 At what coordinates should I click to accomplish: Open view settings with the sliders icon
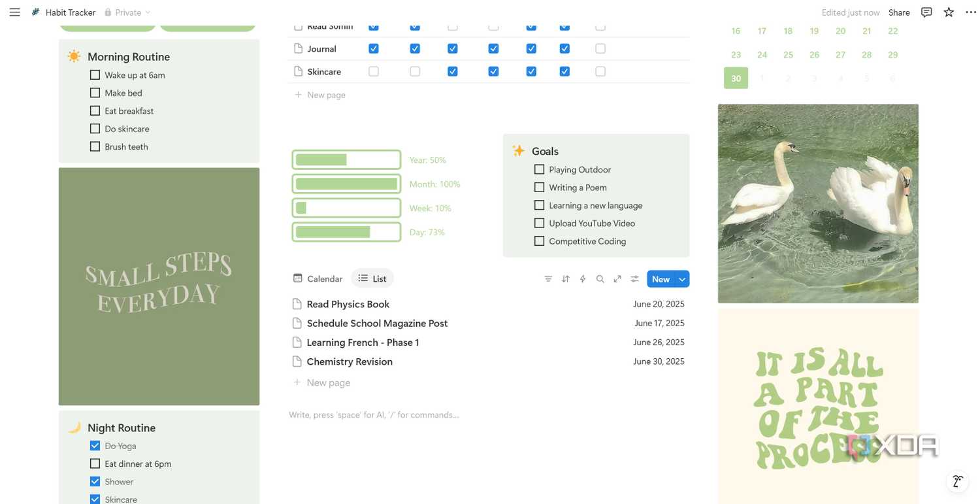coord(634,279)
